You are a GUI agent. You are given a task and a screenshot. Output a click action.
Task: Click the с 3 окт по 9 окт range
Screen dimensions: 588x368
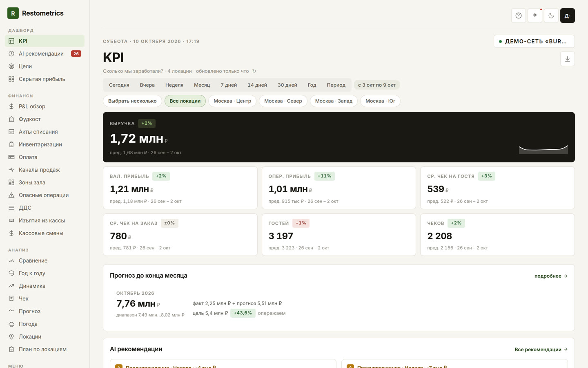(x=377, y=85)
